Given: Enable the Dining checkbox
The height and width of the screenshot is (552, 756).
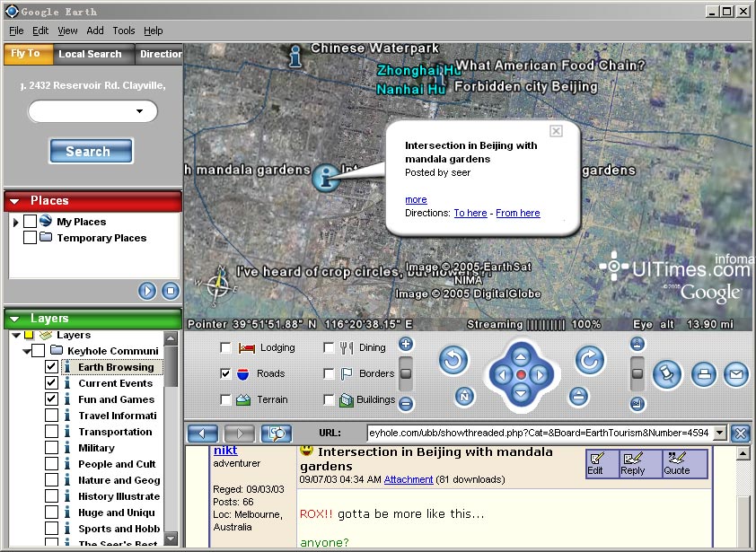Looking at the screenshot, I should (x=329, y=347).
